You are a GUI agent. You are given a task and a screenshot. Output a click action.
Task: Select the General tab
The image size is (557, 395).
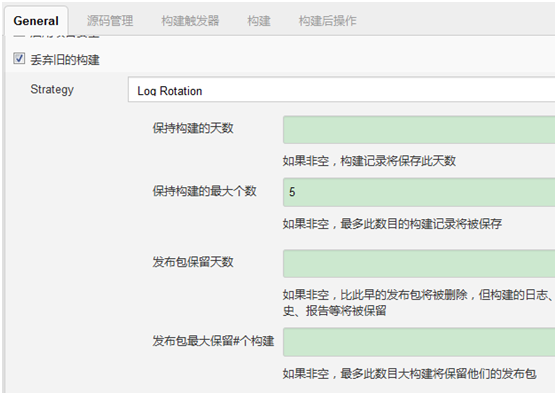[36, 21]
